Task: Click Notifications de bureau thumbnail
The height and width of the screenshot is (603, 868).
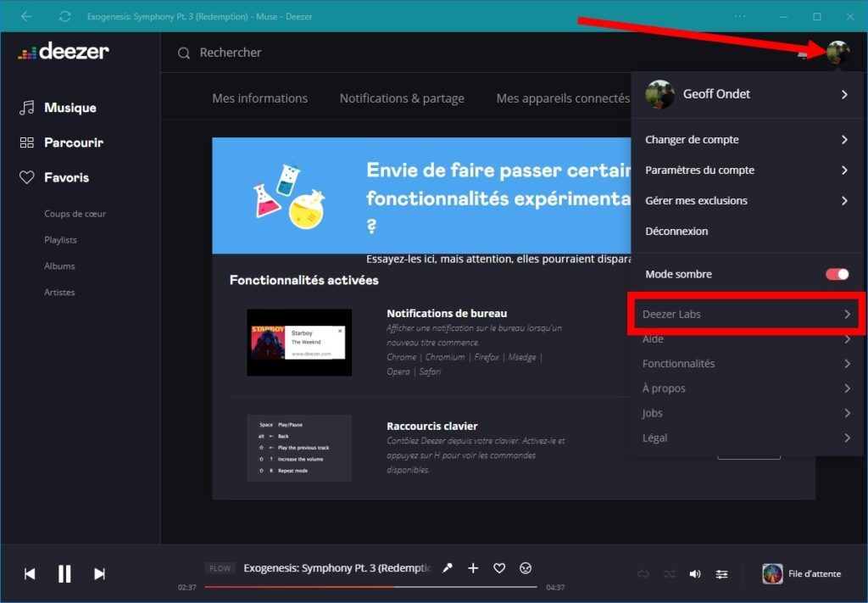Action: pos(299,342)
